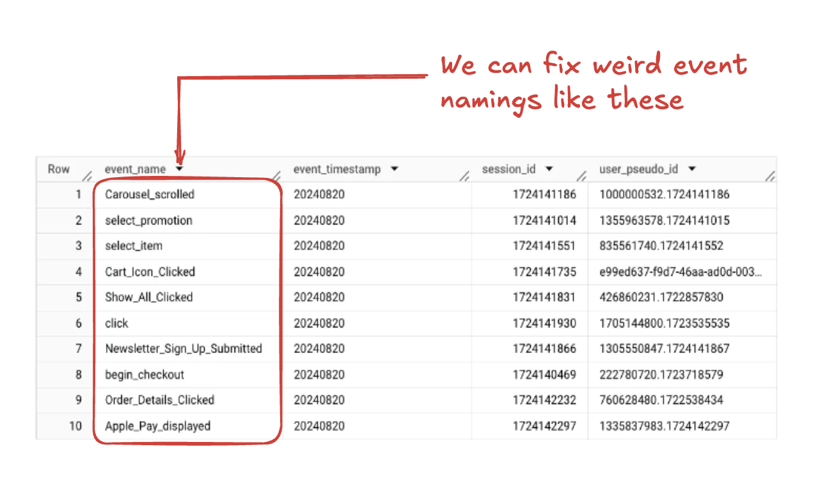Click user ID 1355963578.1724141015

[664, 221]
